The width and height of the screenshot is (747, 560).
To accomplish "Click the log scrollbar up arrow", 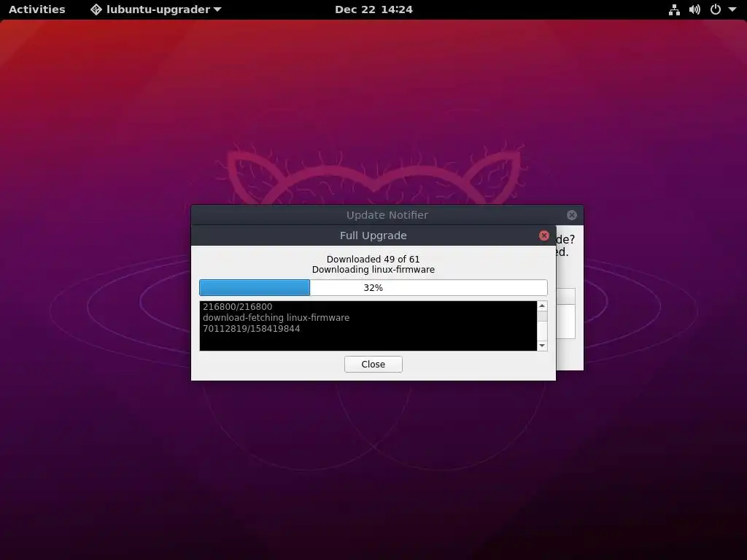I will pyautogui.click(x=542, y=306).
